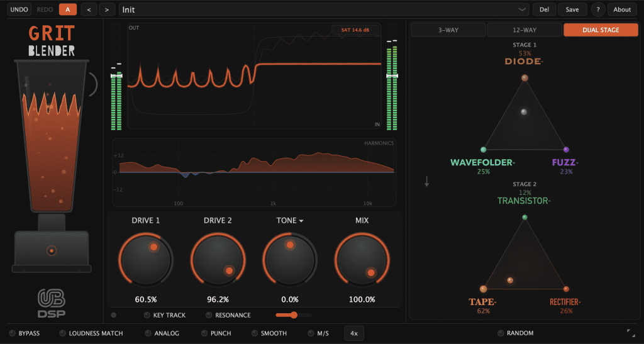Click the Stage 1 blend position puck
644x344 pixels.
(524, 112)
